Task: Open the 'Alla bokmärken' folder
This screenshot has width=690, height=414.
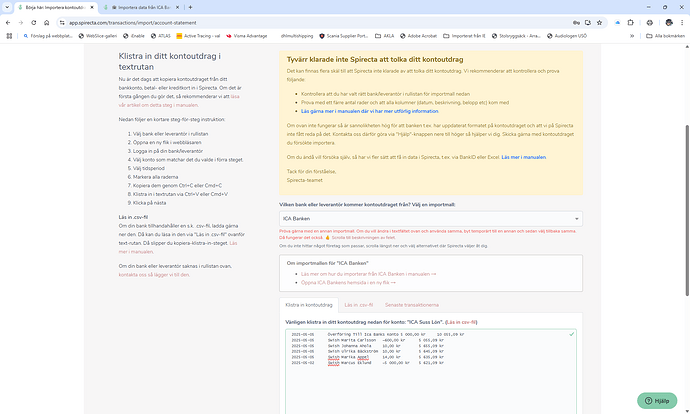Action: tap(665, 36)
